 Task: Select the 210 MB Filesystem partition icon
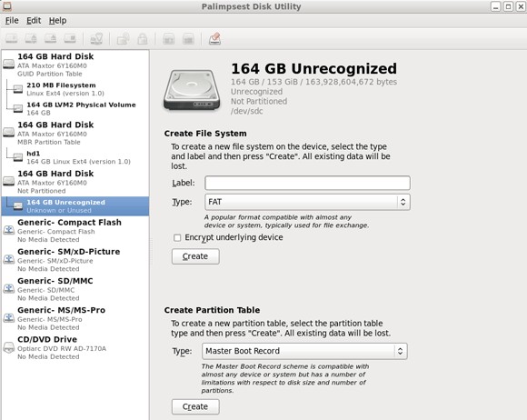(18, 89)
